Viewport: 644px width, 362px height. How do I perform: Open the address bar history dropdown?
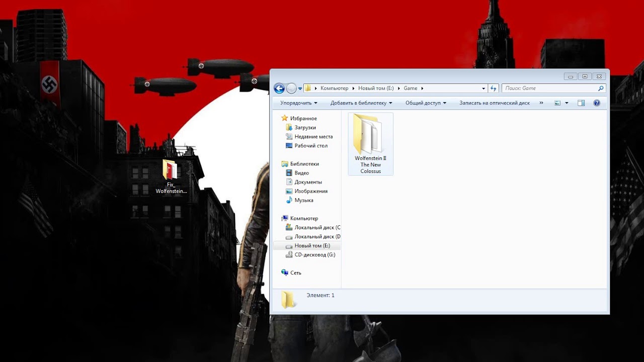pyautogui.click(x=484, y=88)
